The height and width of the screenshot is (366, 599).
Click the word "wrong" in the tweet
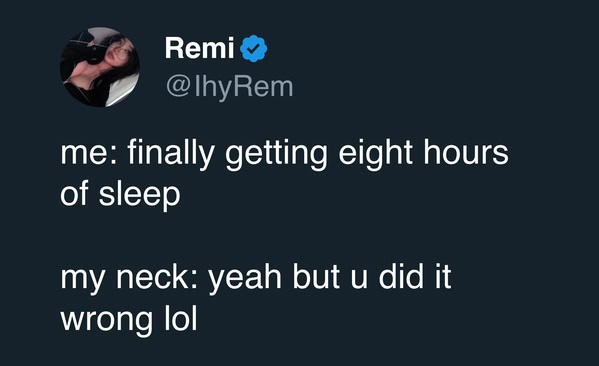click(x=106, y=320)
